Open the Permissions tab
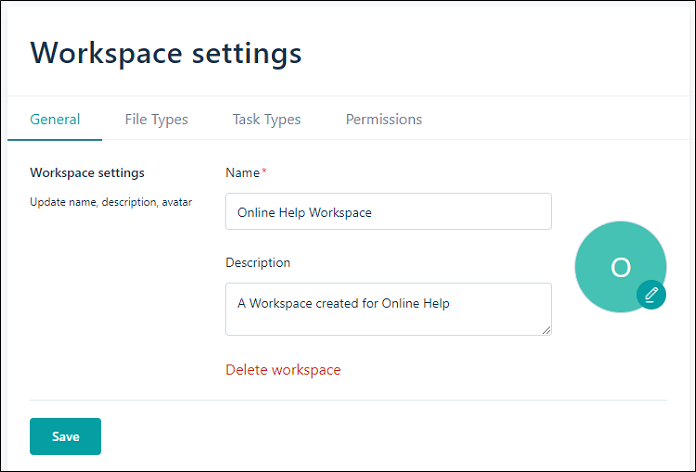 point(384,119)
